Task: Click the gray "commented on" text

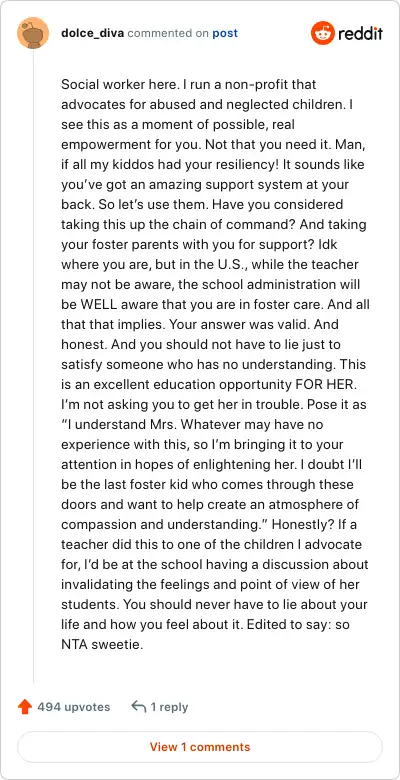Action: click(168, 33)
